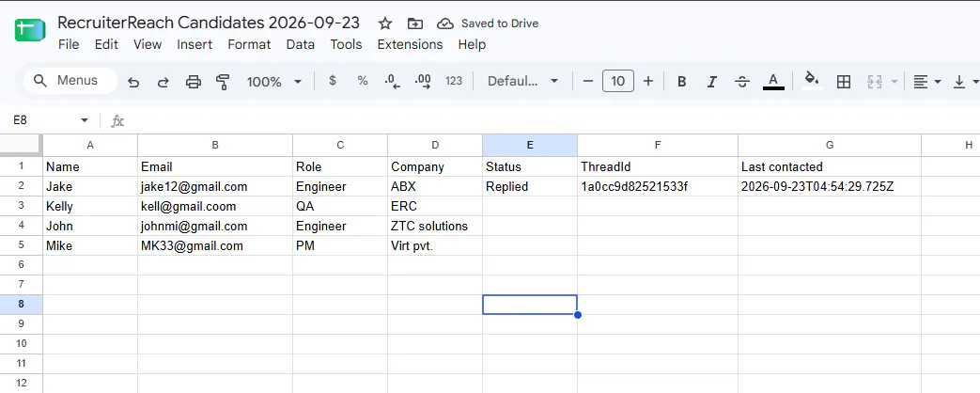This screenshot has width=980, height=393.
Task: Open the View menu
Action: 148,44
